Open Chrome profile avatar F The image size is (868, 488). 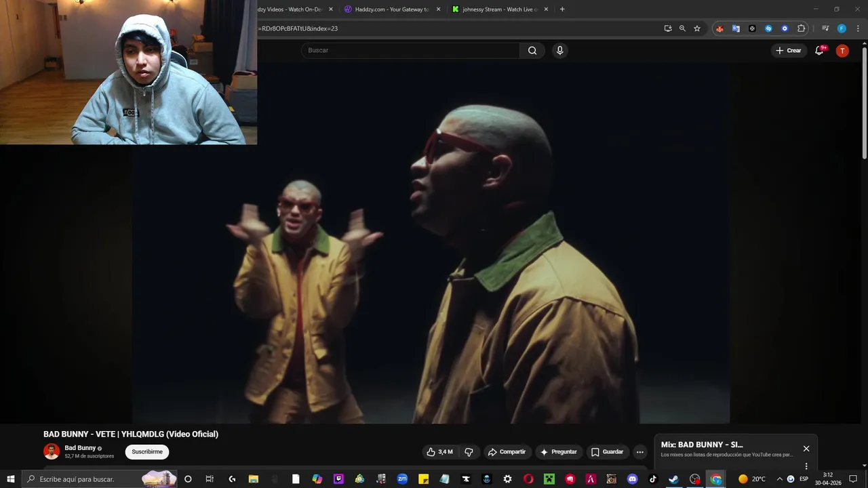click(842, 28)
